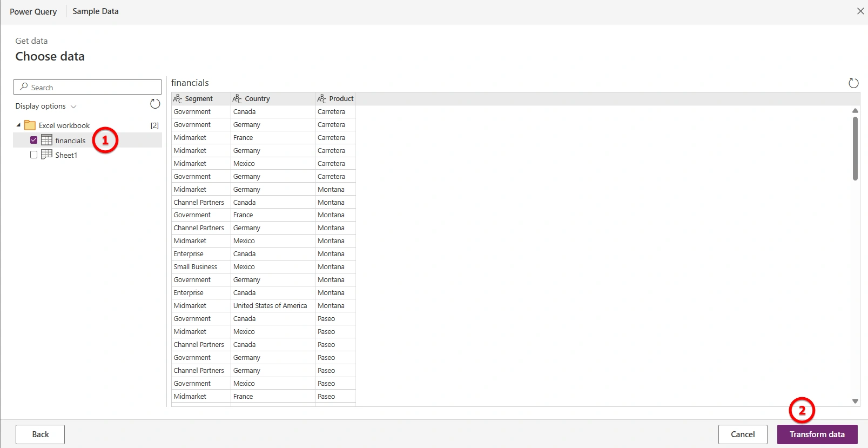The width and height of the screenshot is (868, 448).
Task: Click the 'Get data' breadcrumb text
Action: click(x=31, y=41)
